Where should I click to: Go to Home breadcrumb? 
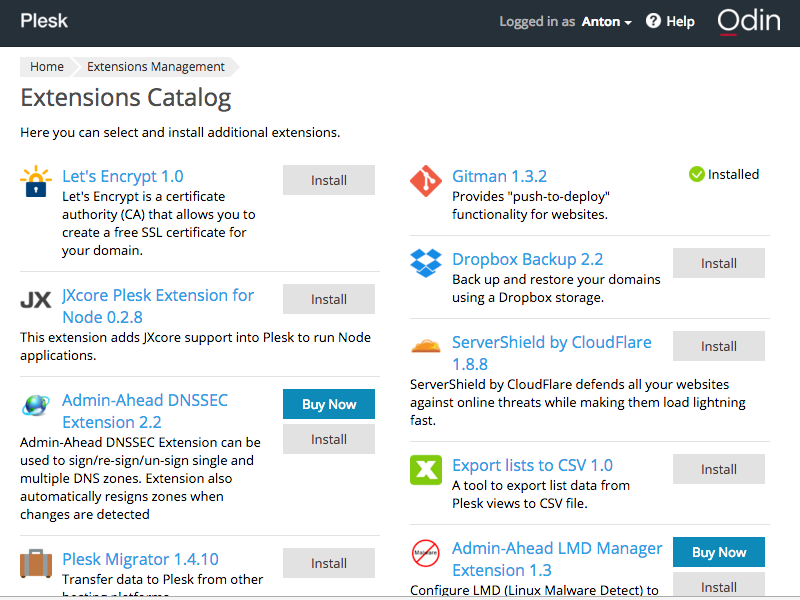46,67
